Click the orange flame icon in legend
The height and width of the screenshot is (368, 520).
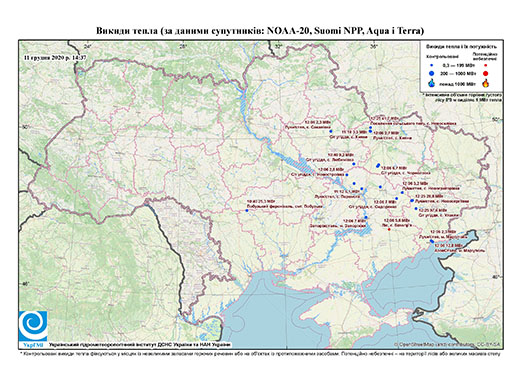(486, 83)
